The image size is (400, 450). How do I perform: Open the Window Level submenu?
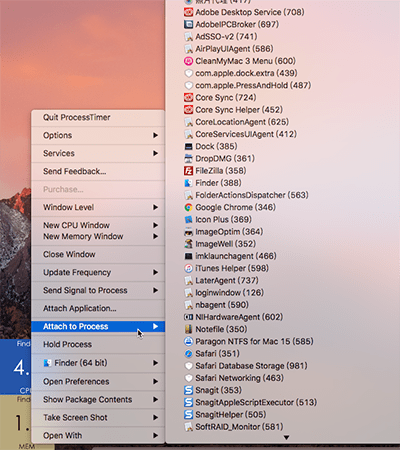98,207
